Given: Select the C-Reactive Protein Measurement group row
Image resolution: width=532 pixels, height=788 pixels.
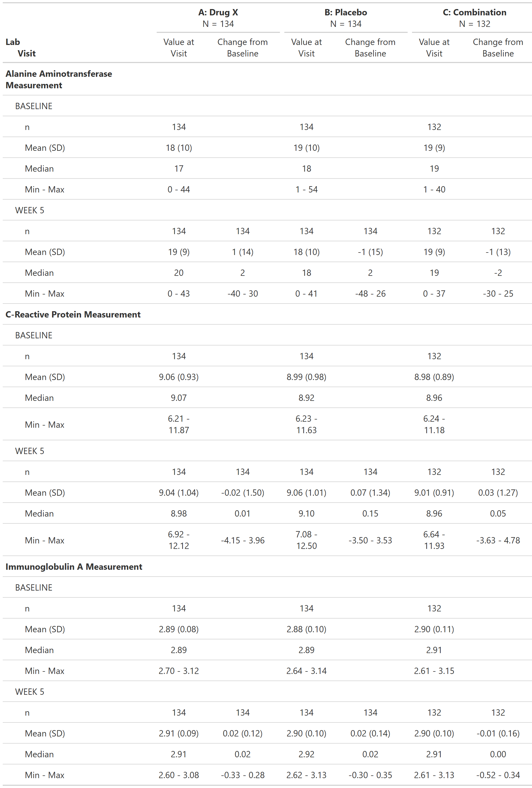Looking at the screenshot, I should [x=73, y=314].
